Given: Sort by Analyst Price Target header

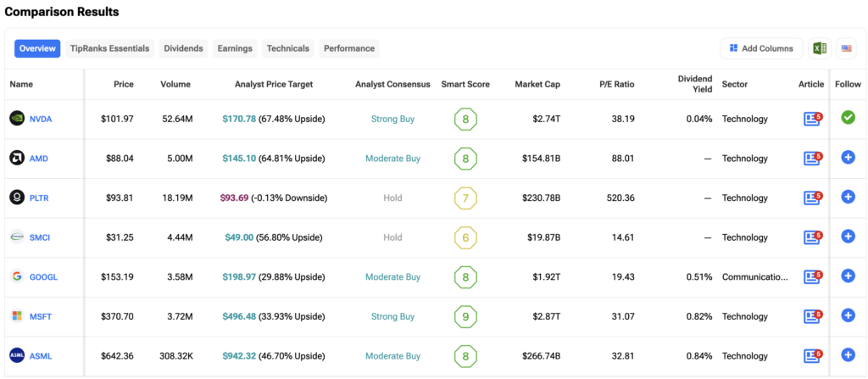Looking at the screenshot, I should (x=274, y=84).
